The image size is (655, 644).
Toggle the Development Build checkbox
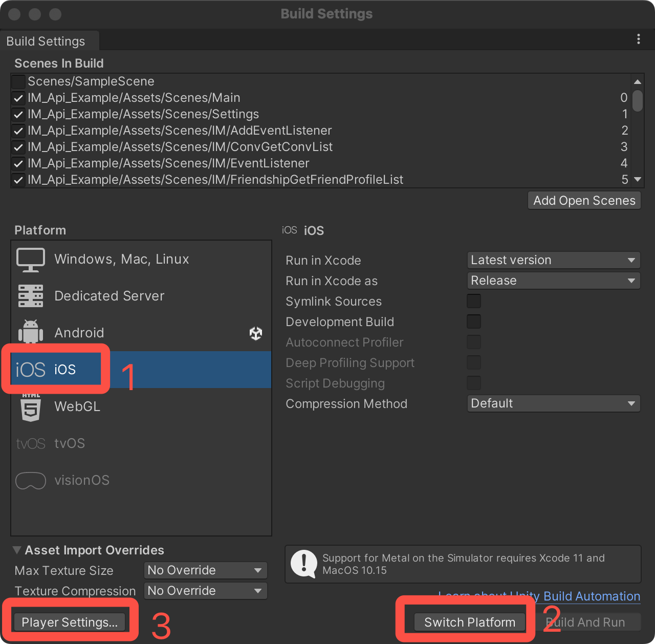(x=474, y=322)
